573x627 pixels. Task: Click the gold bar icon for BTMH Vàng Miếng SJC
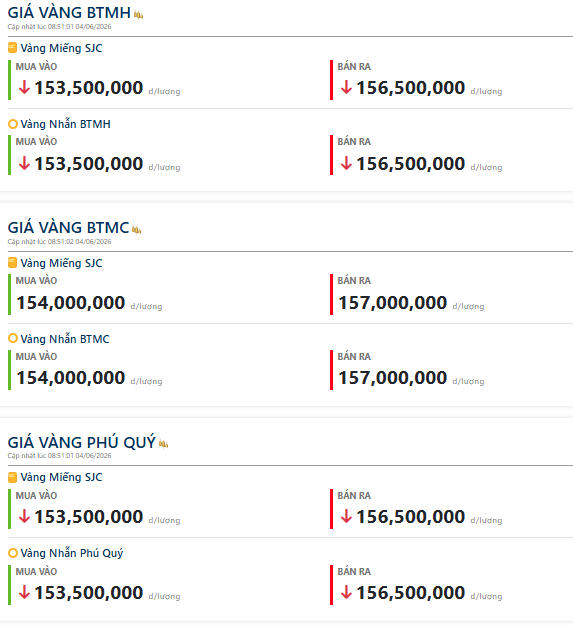click(x=12, y=48)
